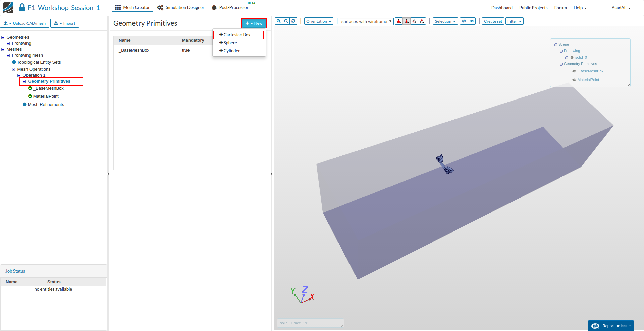
Task: Select the solid surfaces render mode icon
Action: [399, 21]
